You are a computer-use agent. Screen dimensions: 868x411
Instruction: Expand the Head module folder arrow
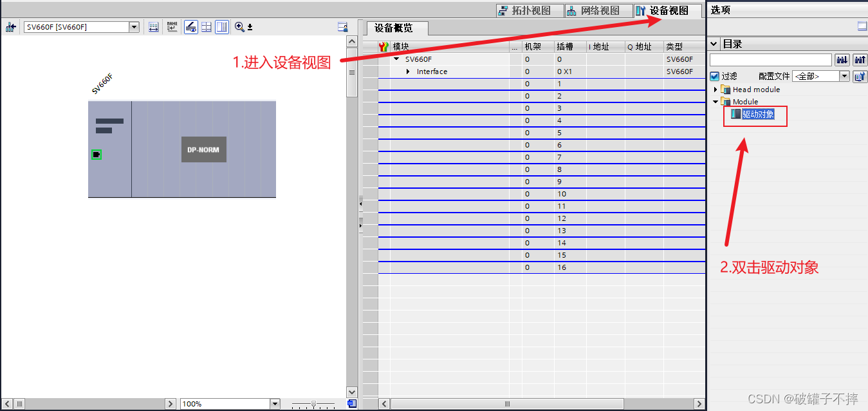coord(715,90)
